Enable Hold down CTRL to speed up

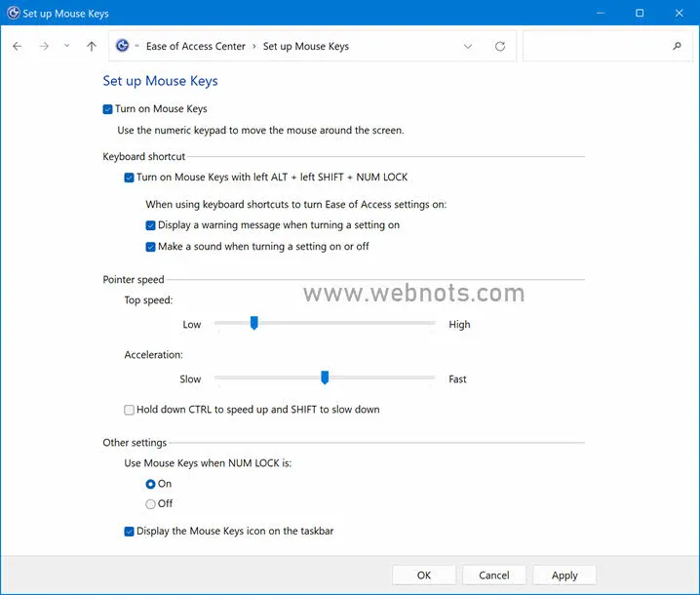(x=130, y=410)
